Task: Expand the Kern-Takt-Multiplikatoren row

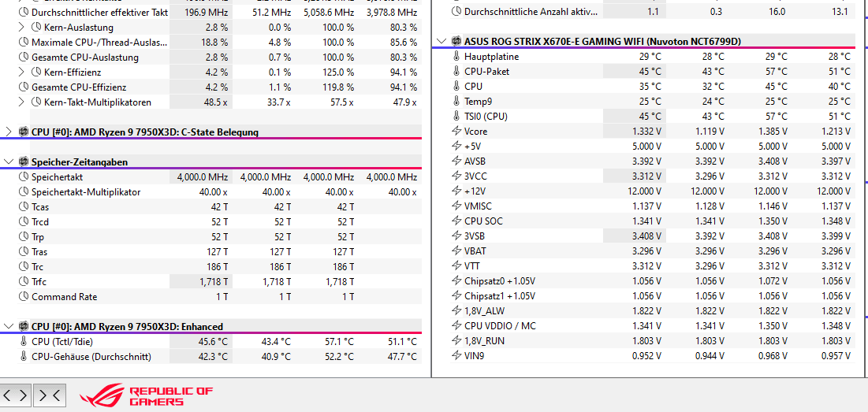Action: point(21,102)
